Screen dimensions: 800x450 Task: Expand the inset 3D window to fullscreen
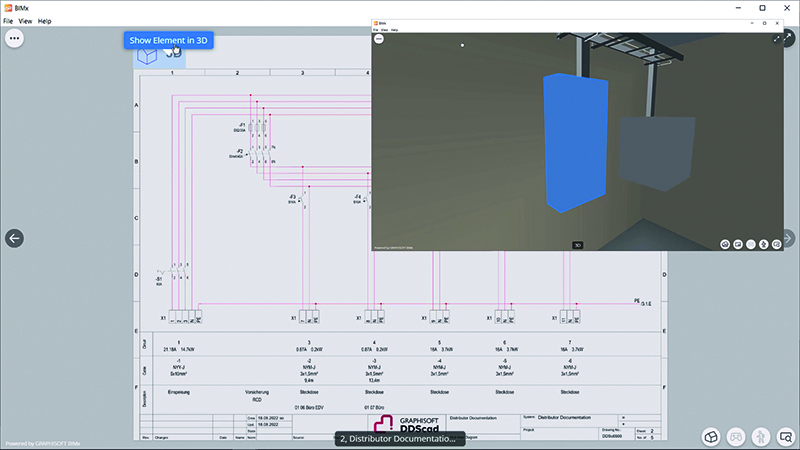[777, 39]
